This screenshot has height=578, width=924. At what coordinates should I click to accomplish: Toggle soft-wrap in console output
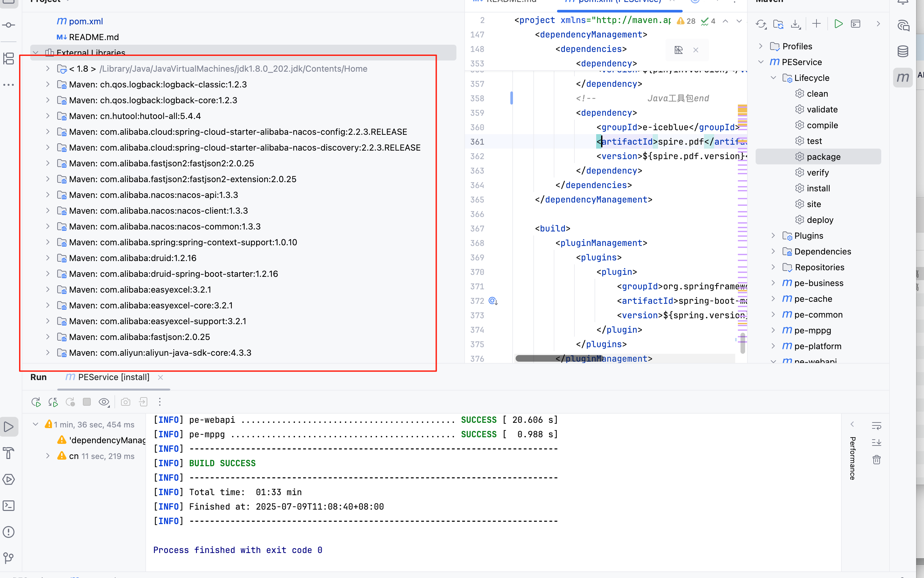pyautogui.click(x=877, y=425)
